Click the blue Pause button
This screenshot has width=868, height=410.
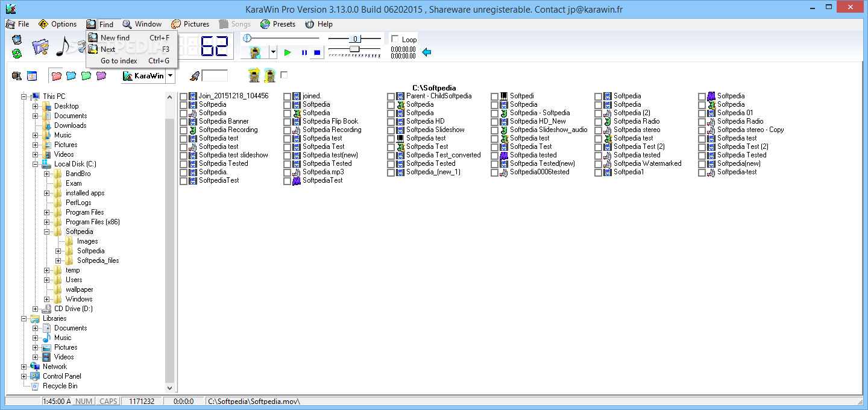pos(304,52)
